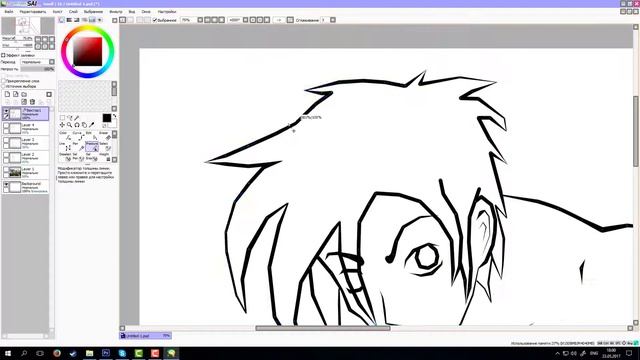
Task: Open the rotation angle dropdown arrow
Action: pos(245,20)
